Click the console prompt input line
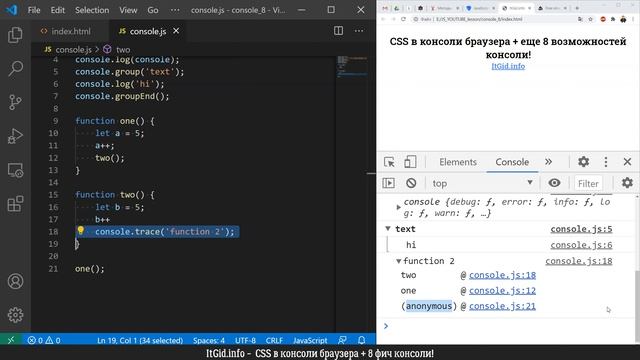The height and width of the screenshot is (360, 640). click(x=510, y=326)
